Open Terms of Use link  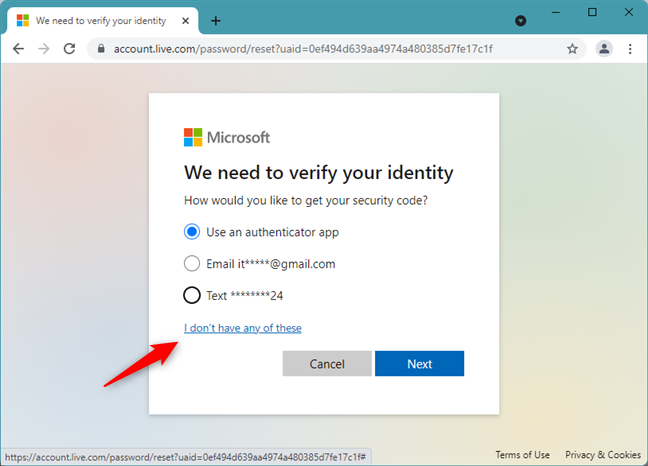point(523,455)
